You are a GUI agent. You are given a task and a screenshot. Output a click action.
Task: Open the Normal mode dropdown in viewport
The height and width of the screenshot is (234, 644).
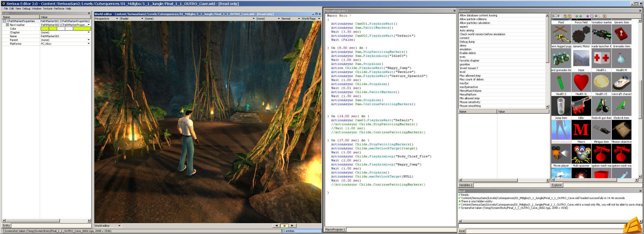[x=291, y=18]
